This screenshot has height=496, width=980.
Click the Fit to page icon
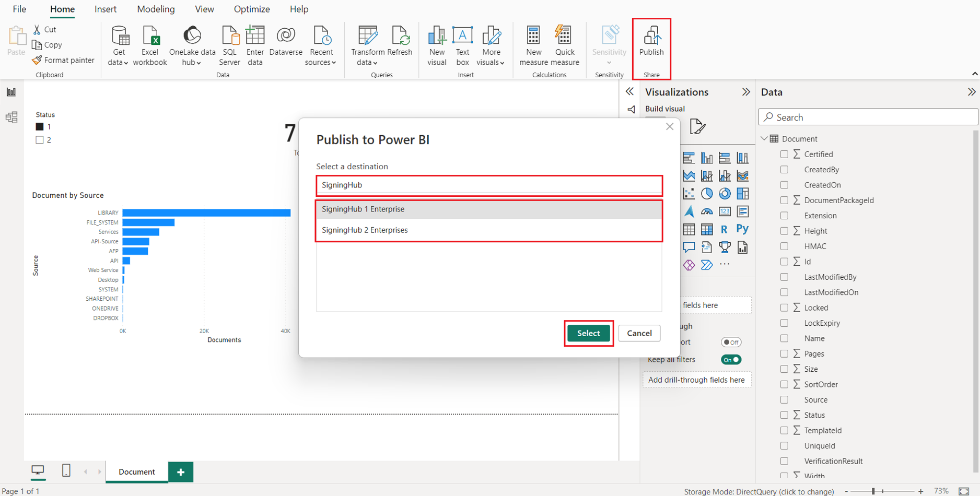tap(964, 491)
